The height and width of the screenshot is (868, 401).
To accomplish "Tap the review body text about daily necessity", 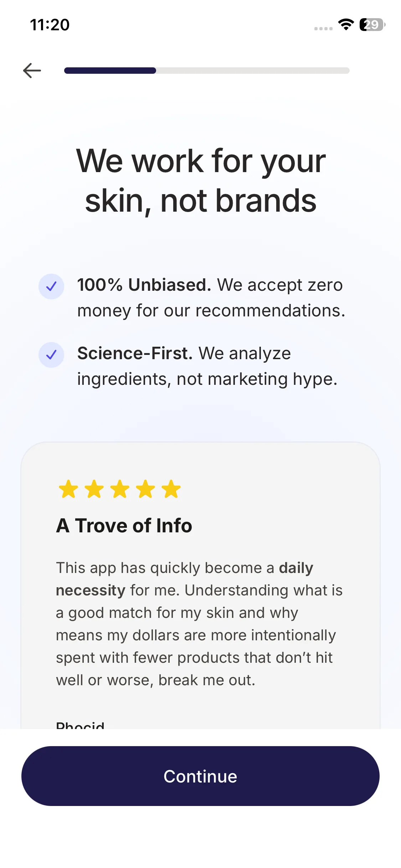I will click(x=199, y=624).
